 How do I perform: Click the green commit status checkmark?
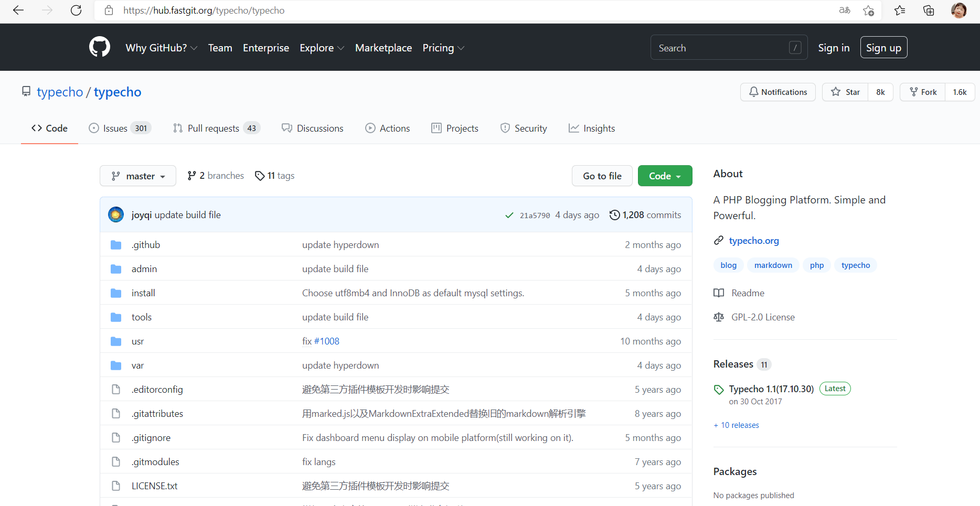[x=509, y=215]
